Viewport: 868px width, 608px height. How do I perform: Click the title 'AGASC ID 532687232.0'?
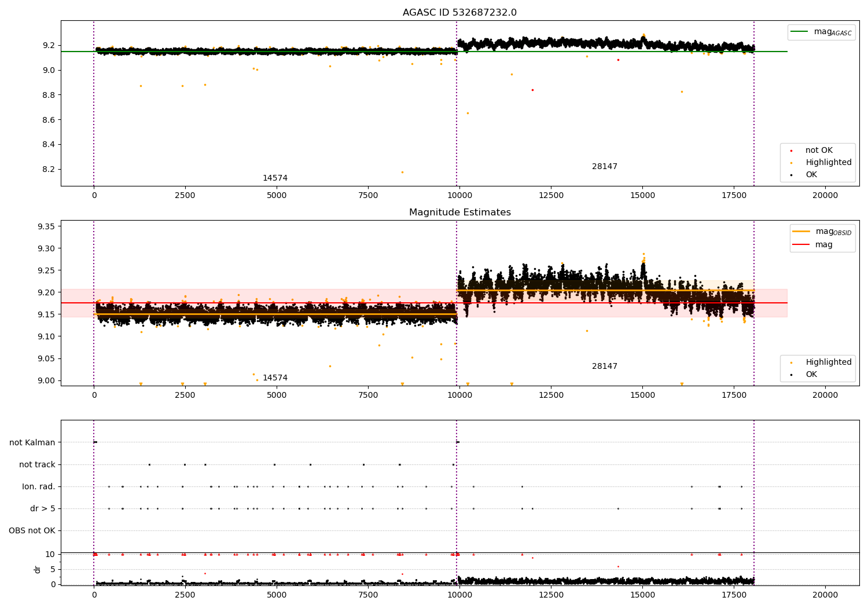click(x=459, y=13)
